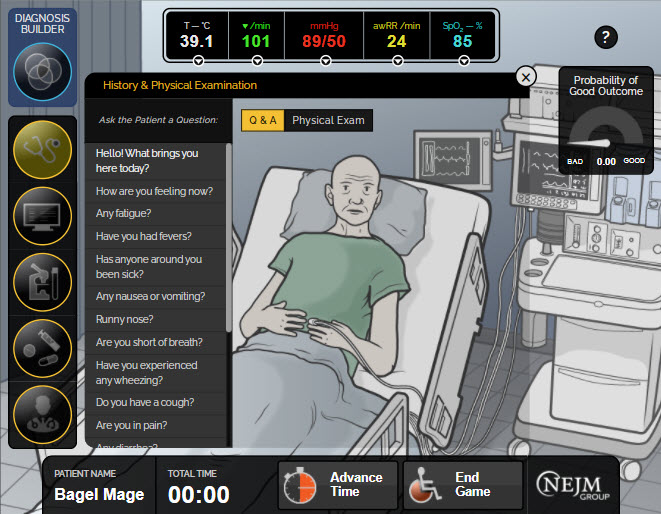
Task: Ask 'Have you had fevers?'
Action: pyautogui.click(x=156, y=237)
